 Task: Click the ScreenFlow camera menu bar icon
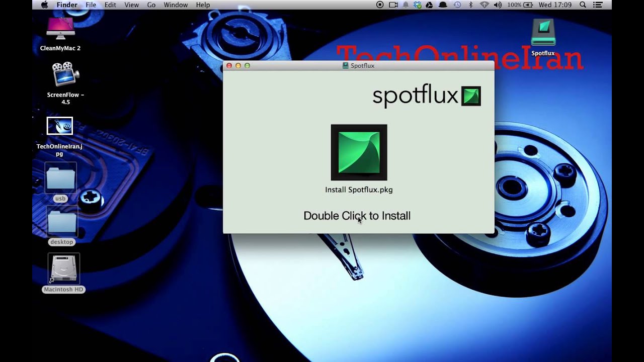point(393,5)
